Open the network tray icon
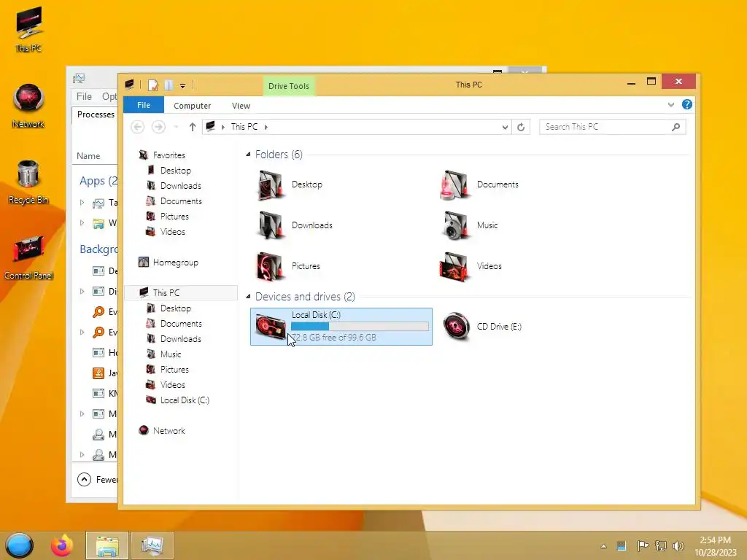This screenshot has height=560, width=747. click(x=661, y=546)
